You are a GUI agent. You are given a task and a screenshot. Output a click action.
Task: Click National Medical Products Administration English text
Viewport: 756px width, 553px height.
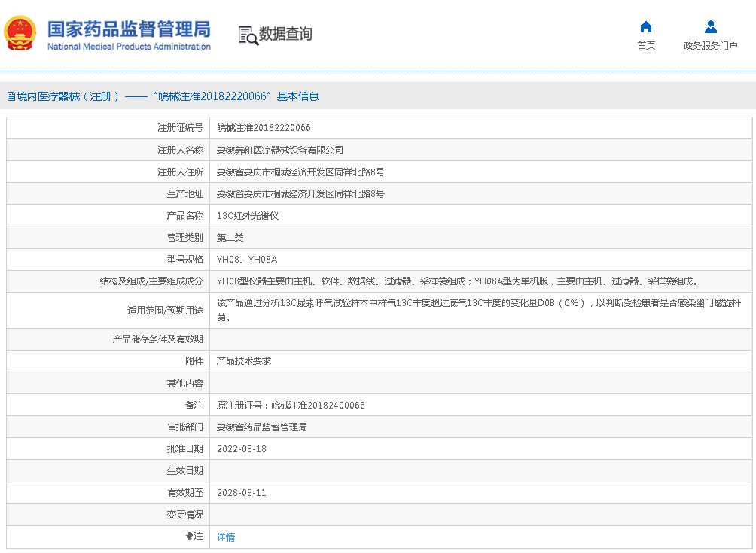tap(129, 47)
